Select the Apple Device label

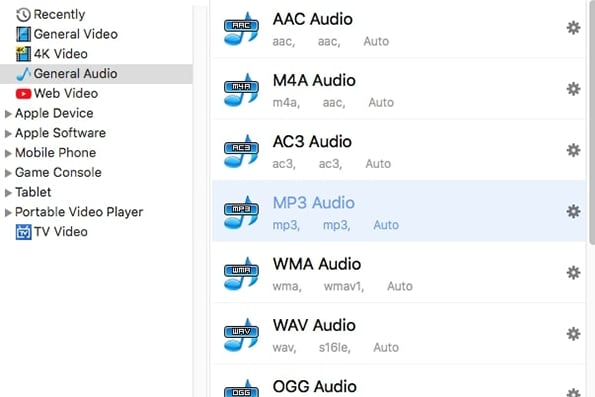[54, 113]
